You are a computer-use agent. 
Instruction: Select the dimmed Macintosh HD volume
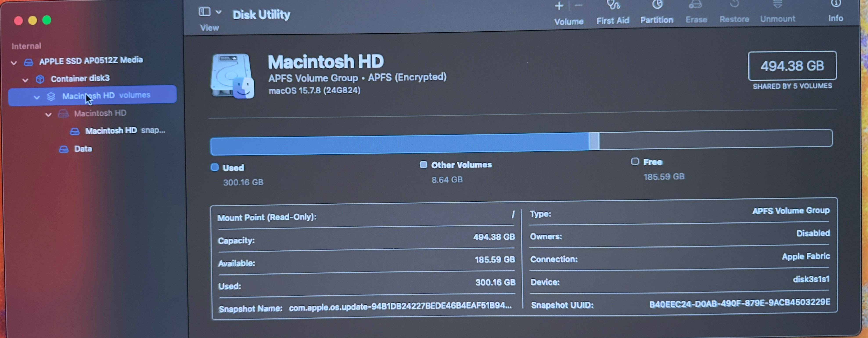[100, 113]
